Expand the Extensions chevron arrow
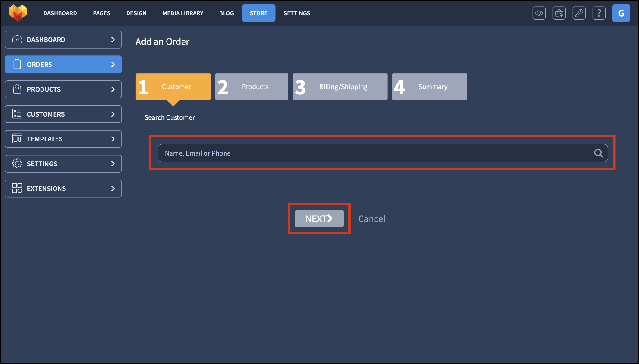 tap(113, 188)
